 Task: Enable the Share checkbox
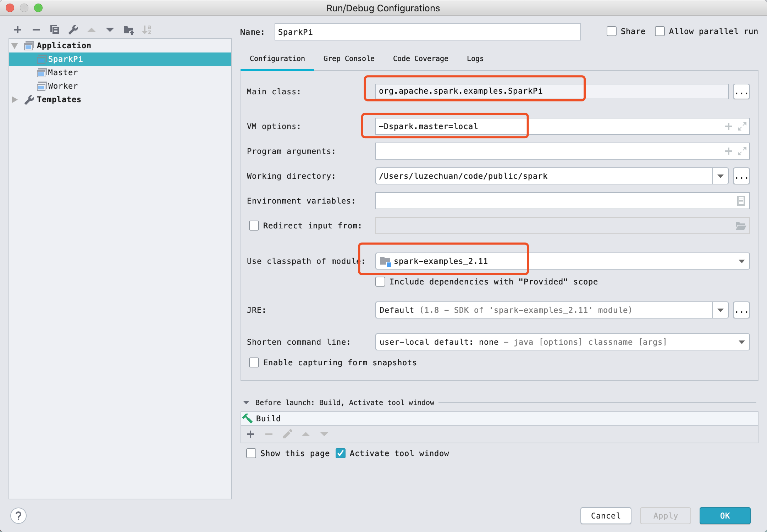(612, 31)
